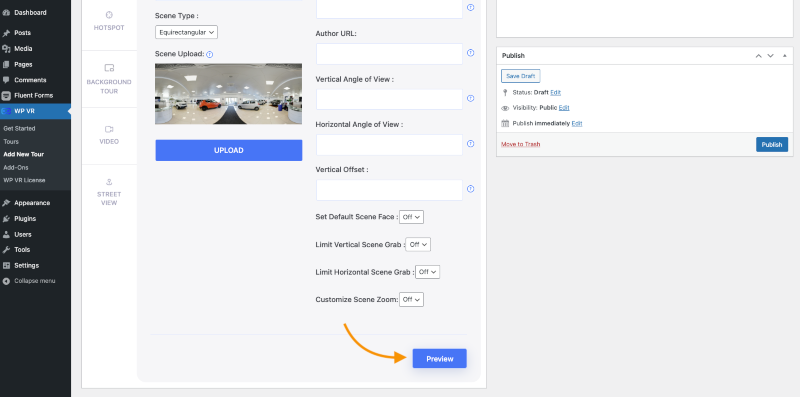Click info icon for Horizontal Angle of View
This screenshot has height=397, width=800.
pos(470,144)
